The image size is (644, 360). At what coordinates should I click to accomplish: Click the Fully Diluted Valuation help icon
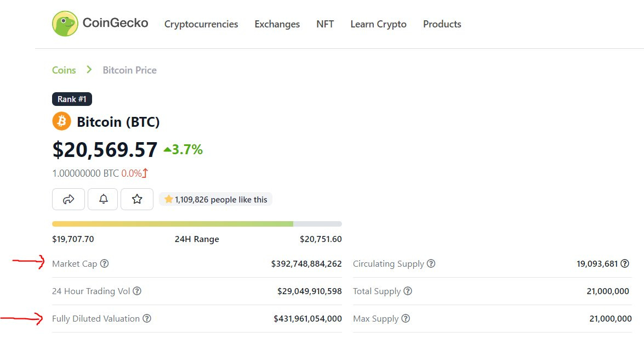(x=147, y=318)
